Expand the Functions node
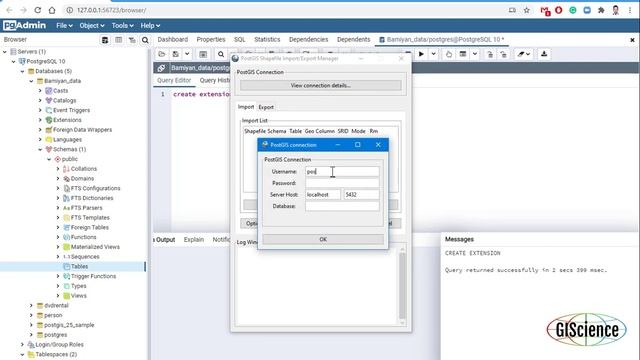Screen dimensions: 640x360 [x=58, y=237]
